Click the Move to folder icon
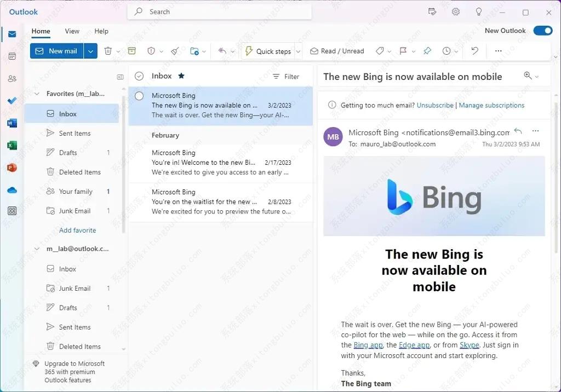Viewport: 561px width, 392px height. pos(194,51)
